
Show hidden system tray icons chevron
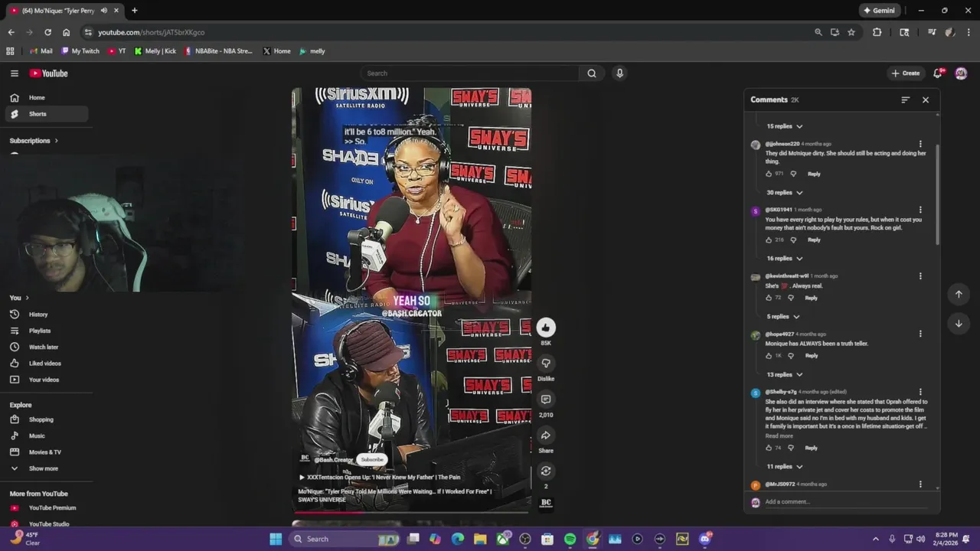click(876, 539)
